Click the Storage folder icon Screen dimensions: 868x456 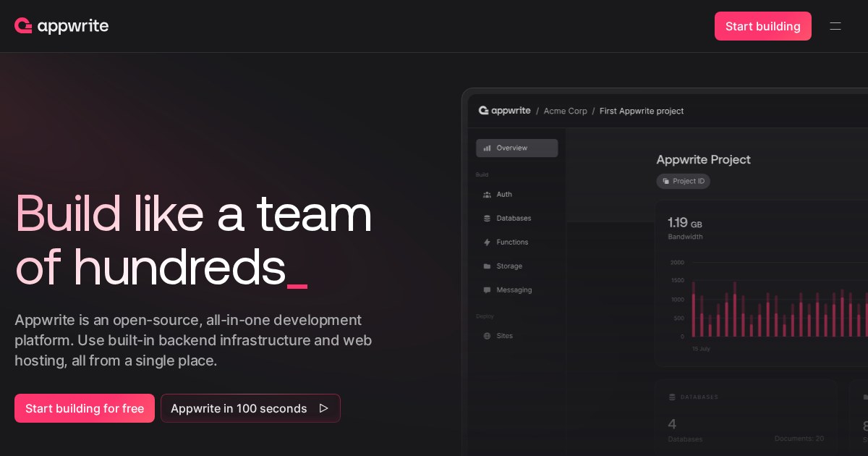click(x=488, y=266)
